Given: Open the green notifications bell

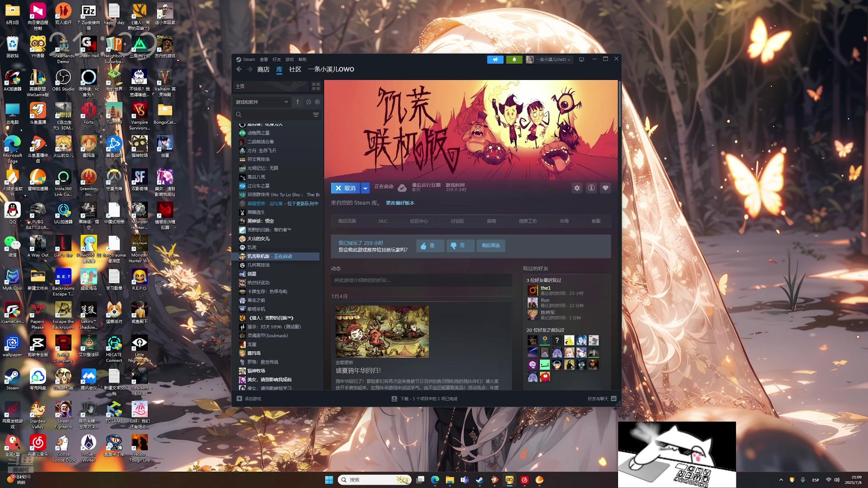Looking at the screenshot, I should [x=514, y=60].
